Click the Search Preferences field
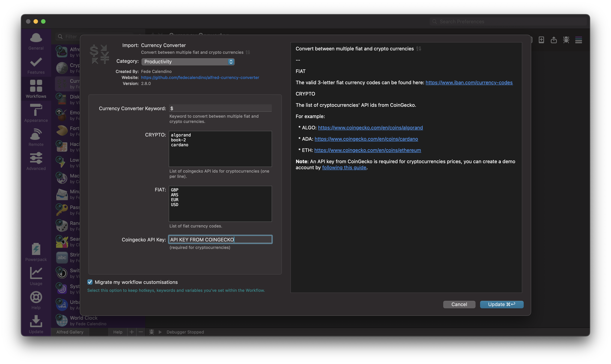 point(508,22)
